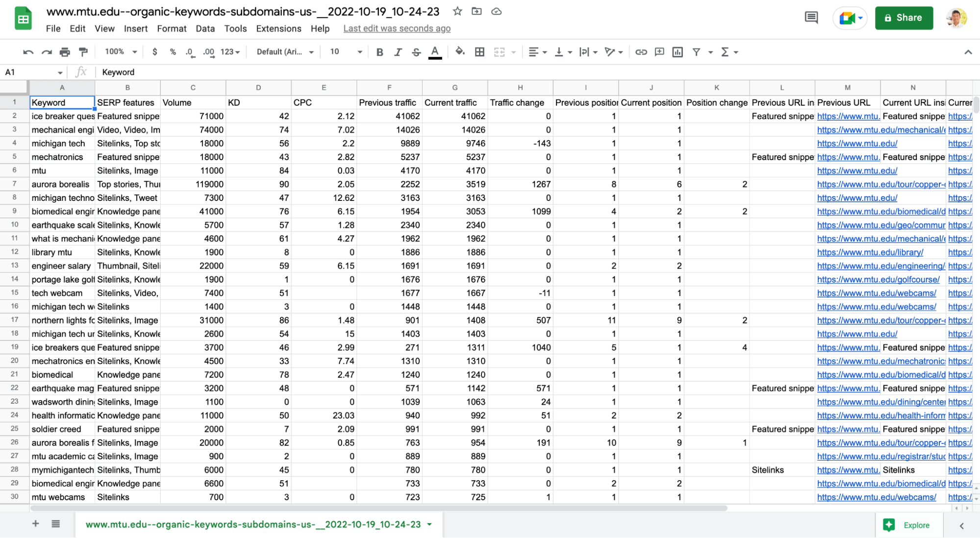Open the fill color picker
The width and height of the screenshot is (980, 538).
tap(459, 51)
